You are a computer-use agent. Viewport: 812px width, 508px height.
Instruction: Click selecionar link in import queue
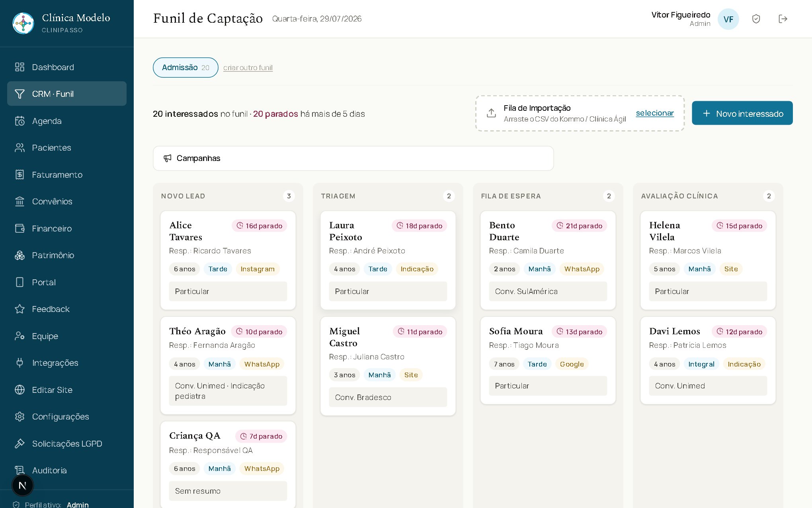point(655,113)
